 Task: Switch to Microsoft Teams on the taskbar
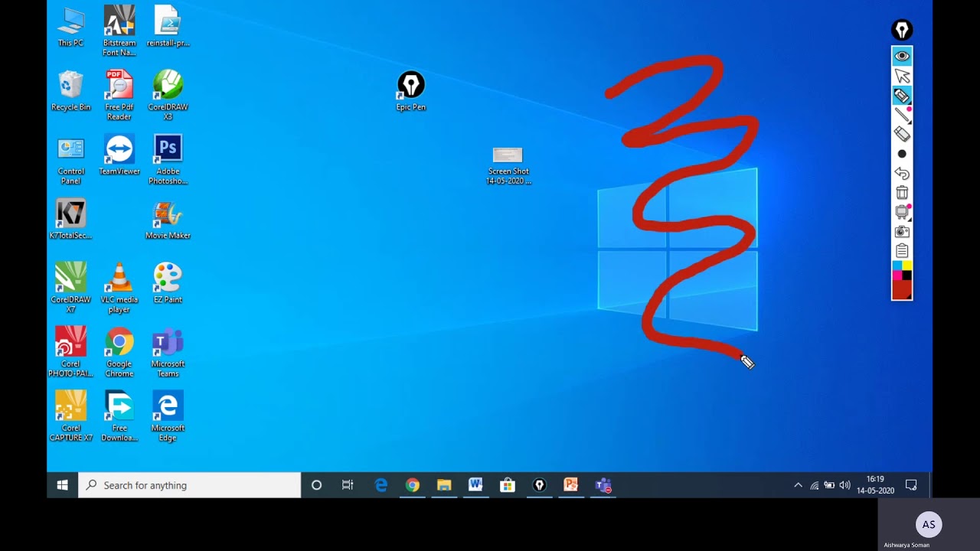(603, 485)
